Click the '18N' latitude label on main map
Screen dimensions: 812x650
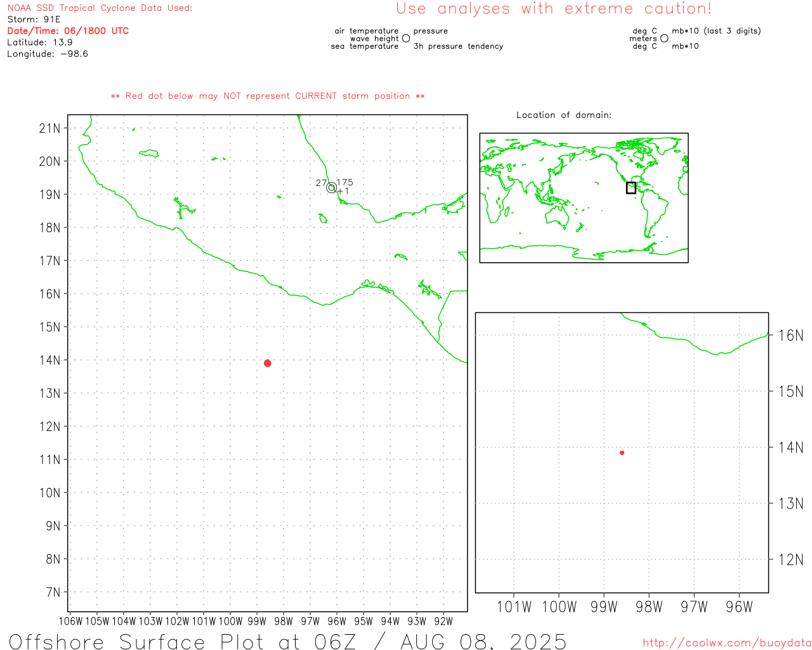pyautogui.click(x=50, y=227)
